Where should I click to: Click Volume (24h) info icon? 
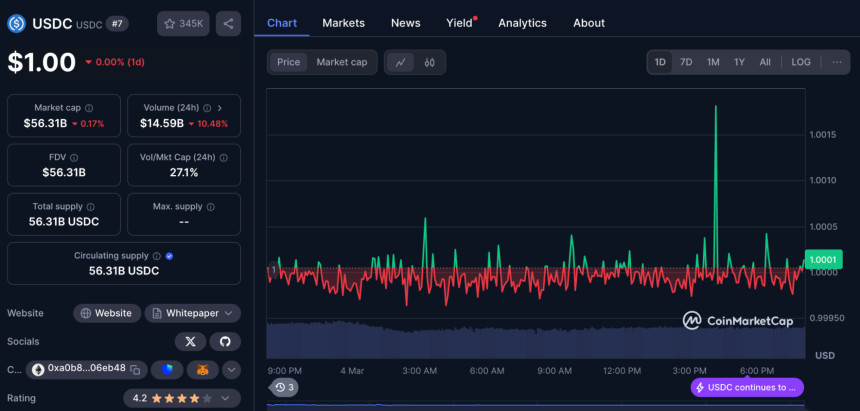[x=207, y=108]
